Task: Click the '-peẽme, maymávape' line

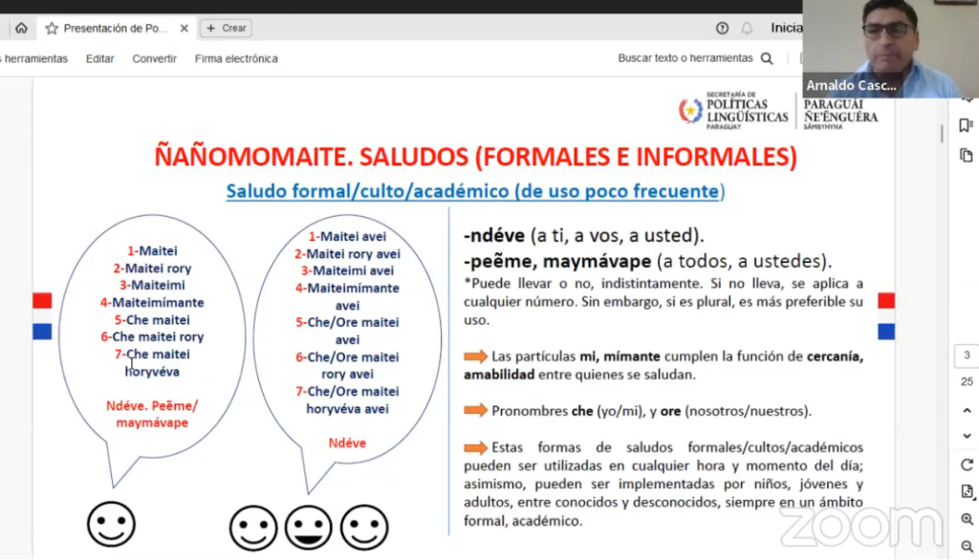Action: click(x=647, y=261)
